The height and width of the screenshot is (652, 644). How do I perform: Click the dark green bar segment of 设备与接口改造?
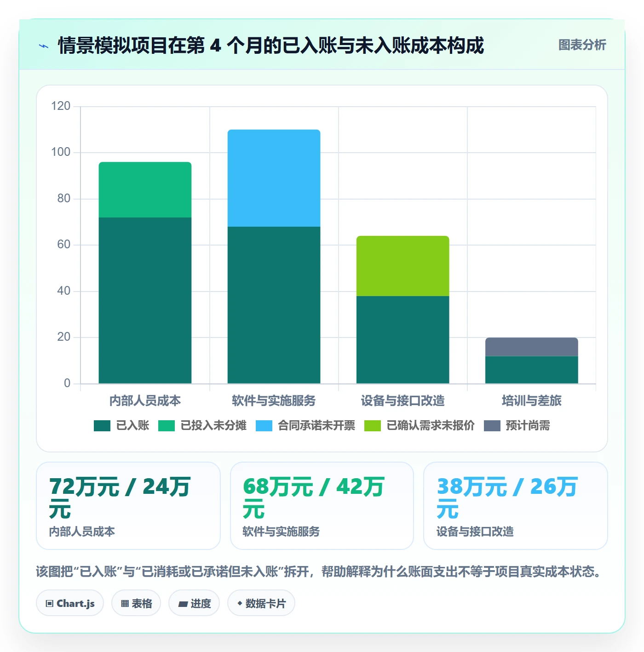tap(403, 340)
